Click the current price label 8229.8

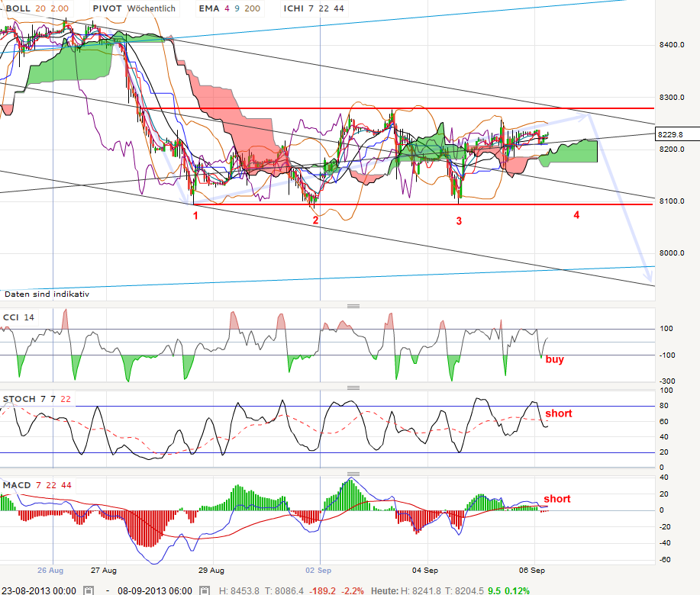point(677,134)
